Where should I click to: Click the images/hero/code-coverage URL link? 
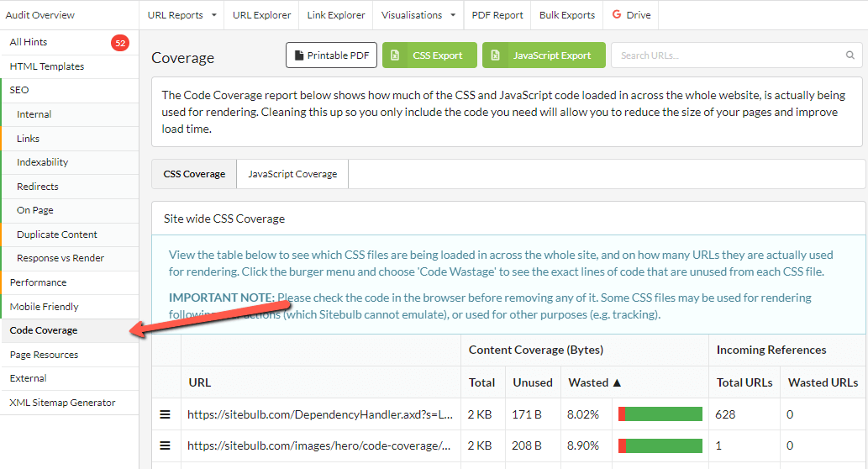(318, 445)
